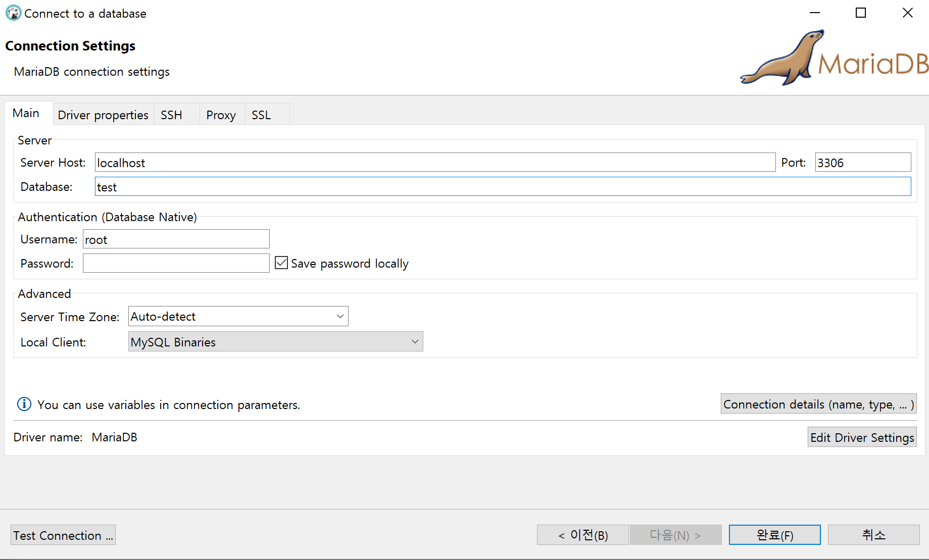Open the Driver properties tab
The height and width of the screenshot is (560, 929).
pos(103,115)
